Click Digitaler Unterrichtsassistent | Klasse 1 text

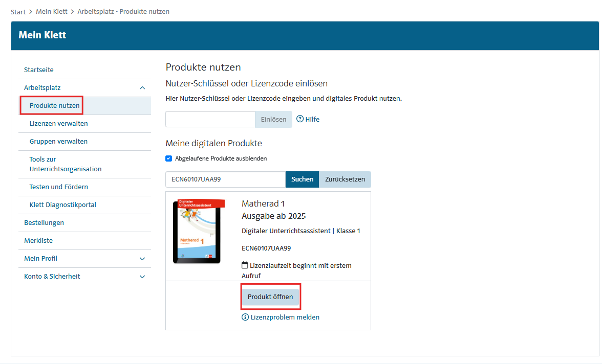(x=300, y=231)
